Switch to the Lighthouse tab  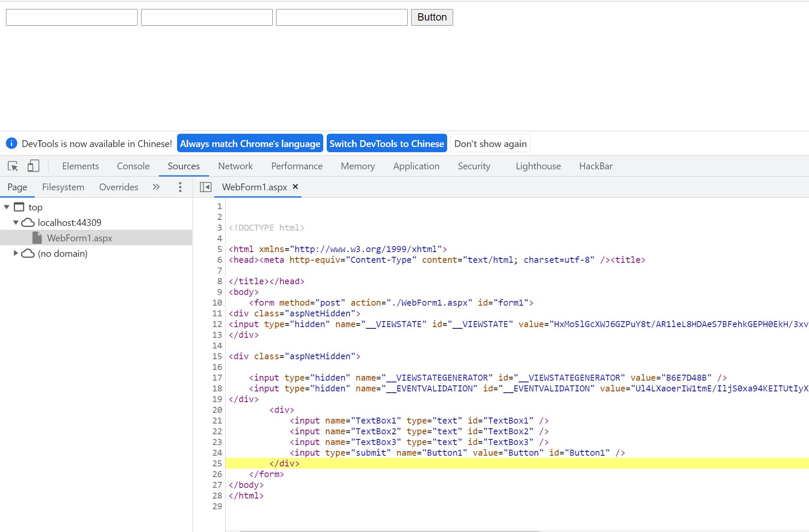pyautogui.click(x=538, y=166)
